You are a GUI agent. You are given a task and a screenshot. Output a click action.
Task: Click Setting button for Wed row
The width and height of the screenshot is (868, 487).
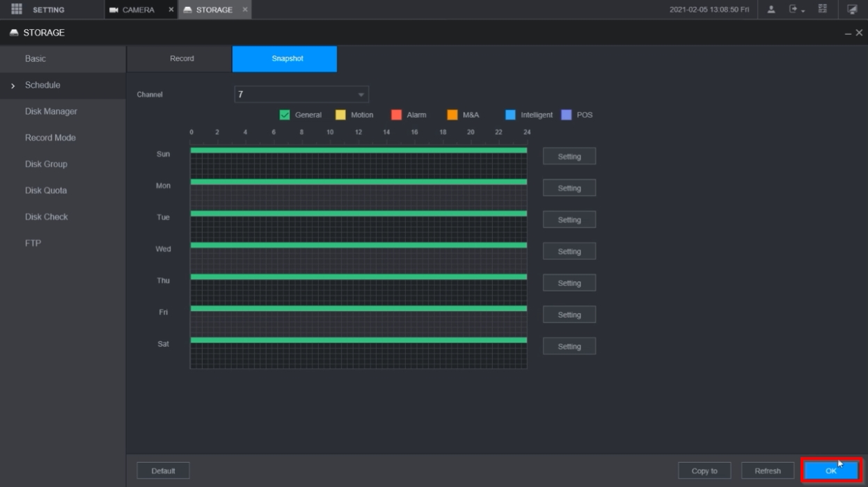pyautogui.click(x=569, y=251)
